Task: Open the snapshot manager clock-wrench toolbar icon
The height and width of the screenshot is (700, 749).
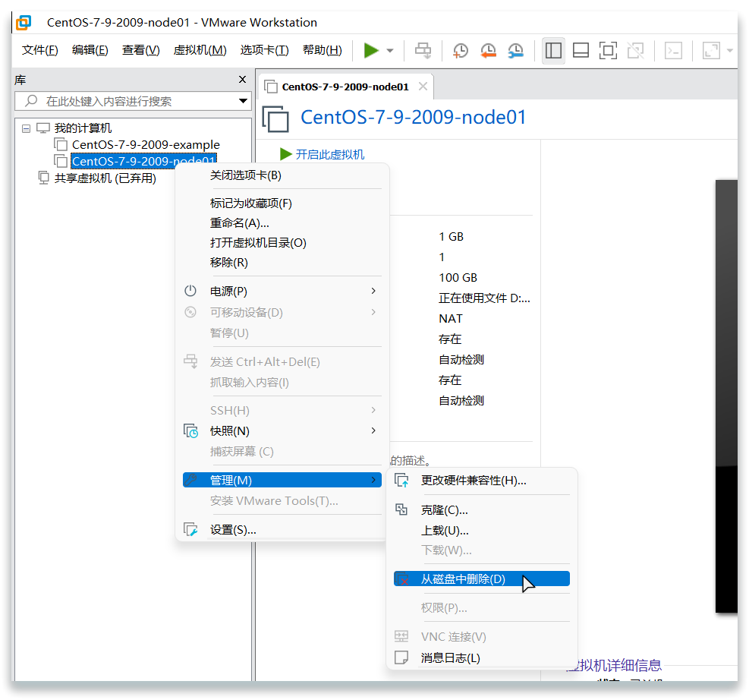Action: [x=515, y=50]
